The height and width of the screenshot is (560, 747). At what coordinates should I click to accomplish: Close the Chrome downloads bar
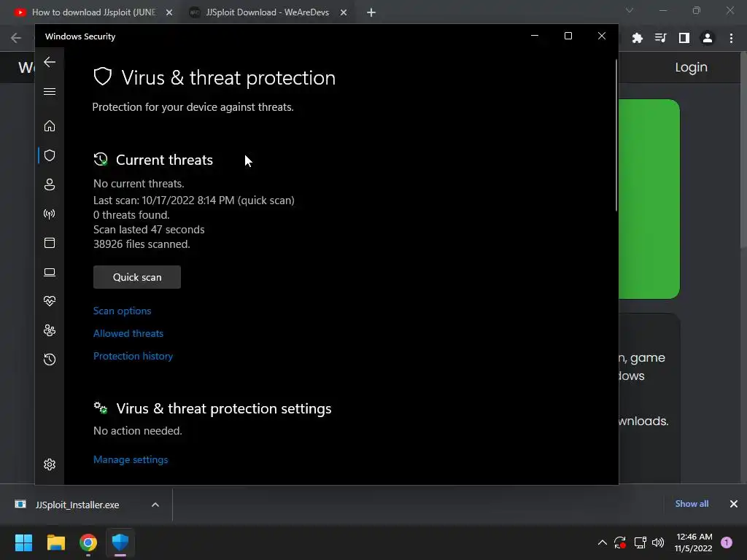(x=734, y=504)
